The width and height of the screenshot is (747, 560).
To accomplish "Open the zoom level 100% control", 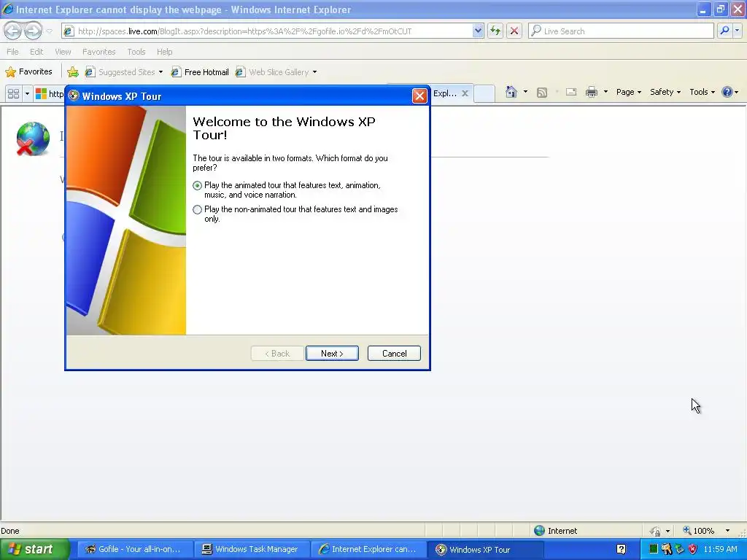I will 698,531.
